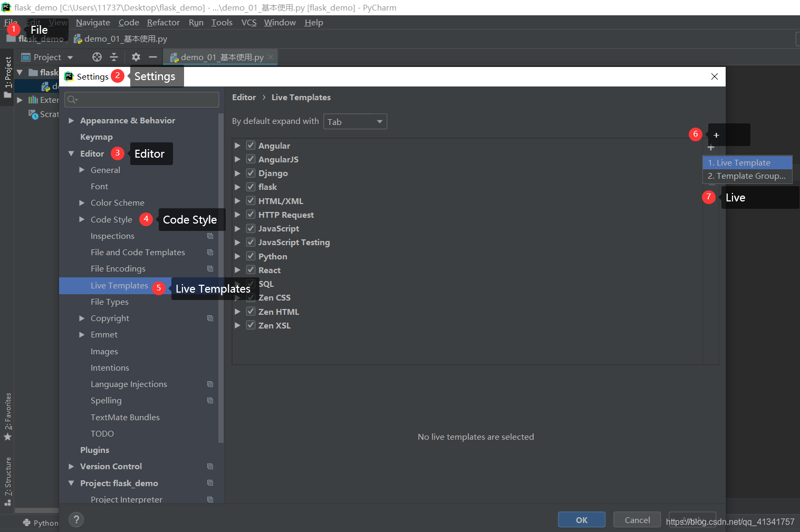The height and width of the screenshot is (532, 800).
Task: Click per-project icon beside Project Interpreter
Action: tap(210, 499)
